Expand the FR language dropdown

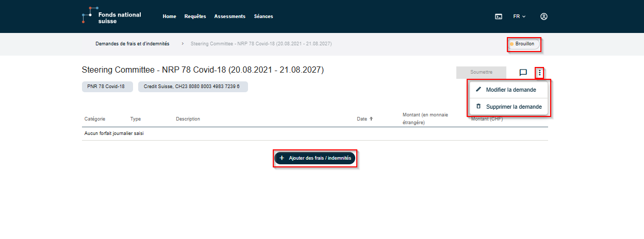click(x=519, y=16)
